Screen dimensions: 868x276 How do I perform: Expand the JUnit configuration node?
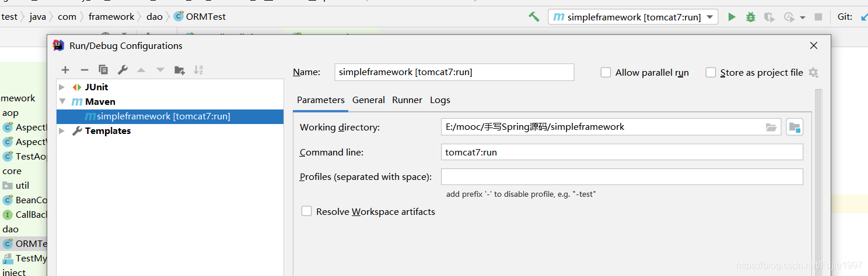click(62, 87)
